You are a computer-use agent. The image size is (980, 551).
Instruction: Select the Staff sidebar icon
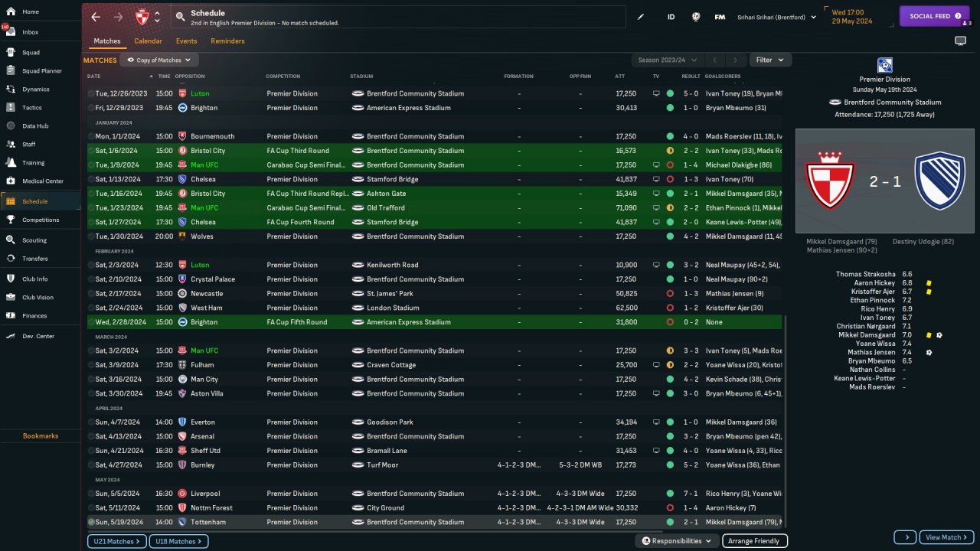tap(11, 144)
